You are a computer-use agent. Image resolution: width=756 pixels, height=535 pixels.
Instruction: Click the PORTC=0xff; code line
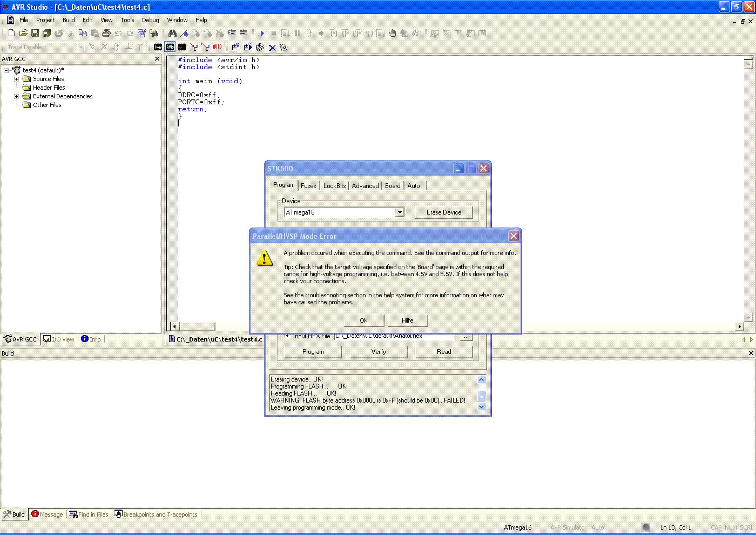tap(201, 102)
